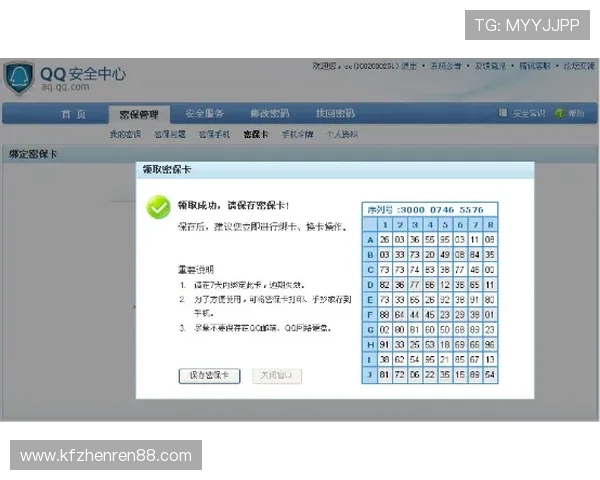Image resolution: width=600 pixels, height=480 pixels.
Task: Click cell A1 showing 26
Action: pyautogui.click(x=385, y=240)
